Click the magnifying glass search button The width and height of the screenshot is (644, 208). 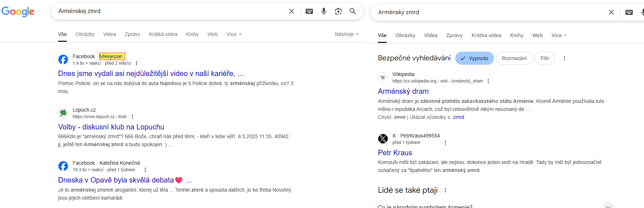[352, 11]
